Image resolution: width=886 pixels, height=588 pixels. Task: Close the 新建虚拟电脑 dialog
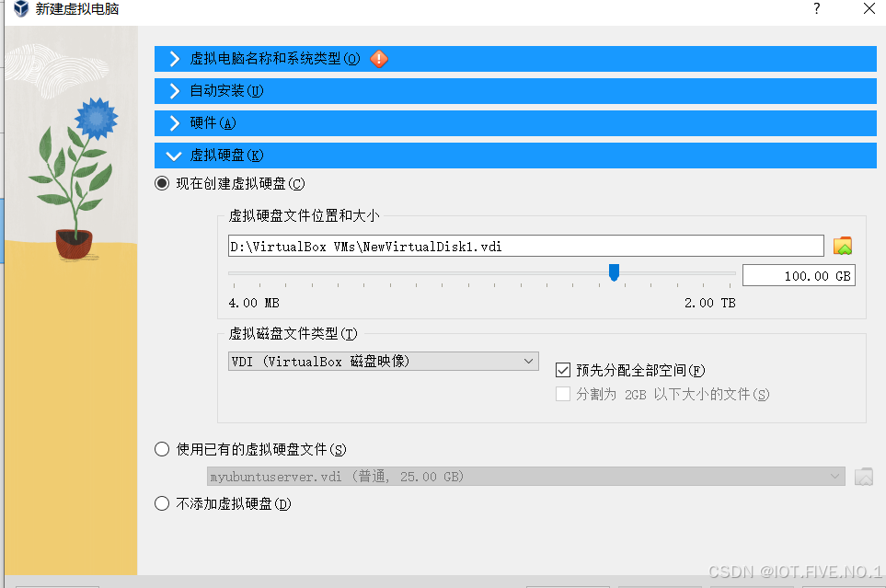869,8
